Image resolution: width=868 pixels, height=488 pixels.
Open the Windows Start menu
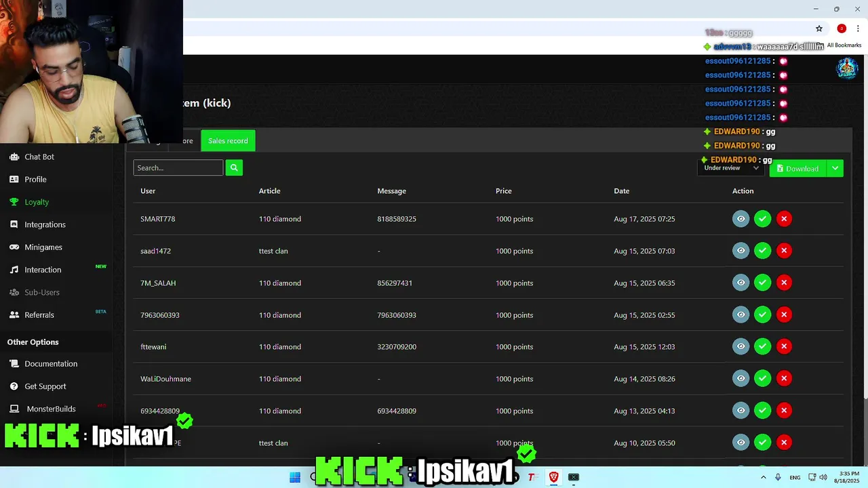(295, 477)
